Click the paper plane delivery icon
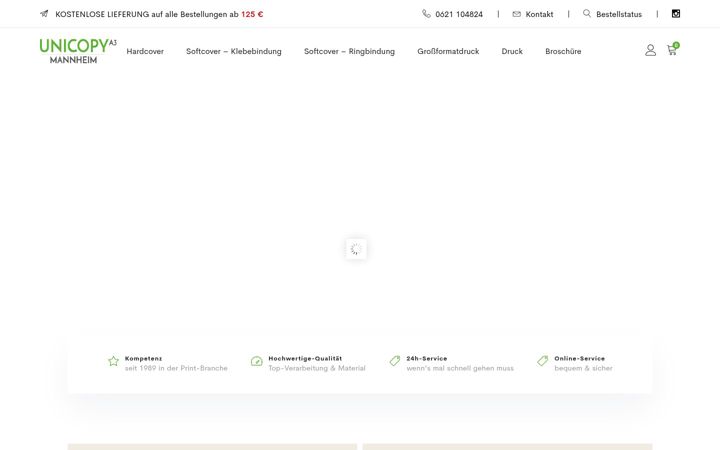The width and height of the screenshot is (720, 450). (x=44, y=14)
